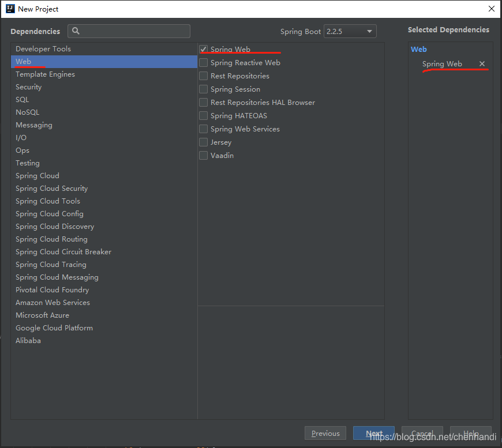
Task: Click Spring Web entry in Selected Dependencies
Action: coord(442,63)
